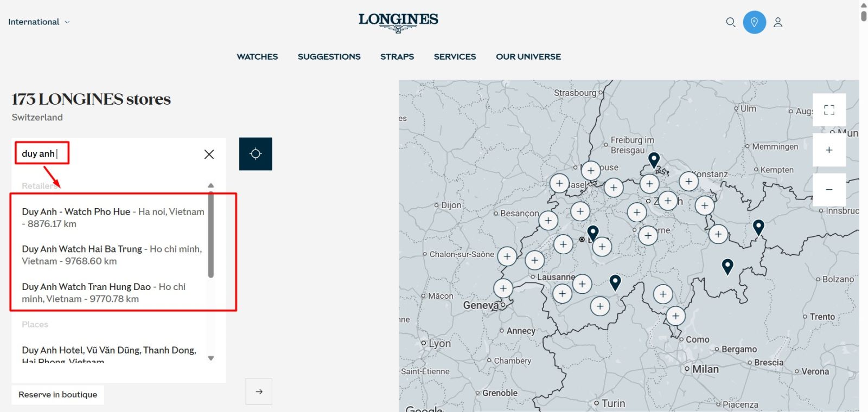The height and width of the screenshot is (412, 868).
Task: Open the SUGGESTIONS menu
Action: click(329, 56)
